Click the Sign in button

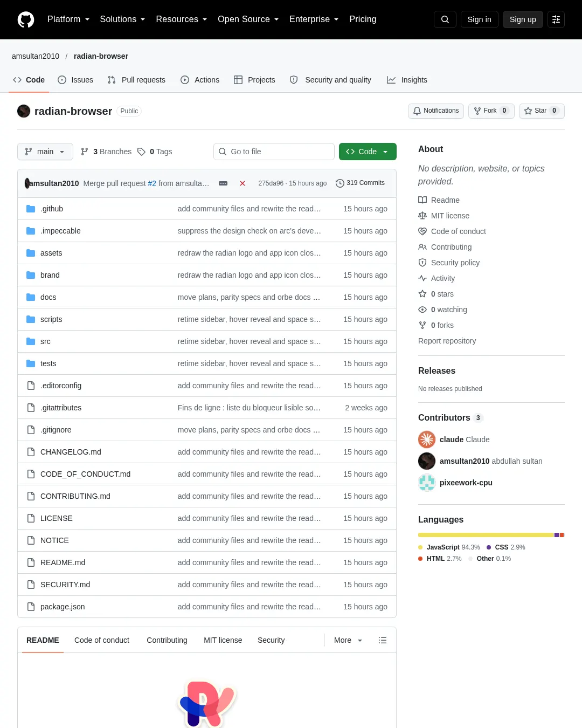tap(480, 19)
